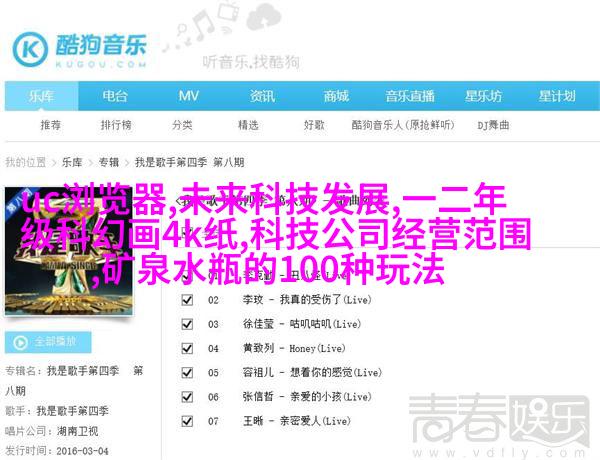
Task: Play 容祖儿 - 想着你的感觉(Live)
Action: [x=312, y=372]
